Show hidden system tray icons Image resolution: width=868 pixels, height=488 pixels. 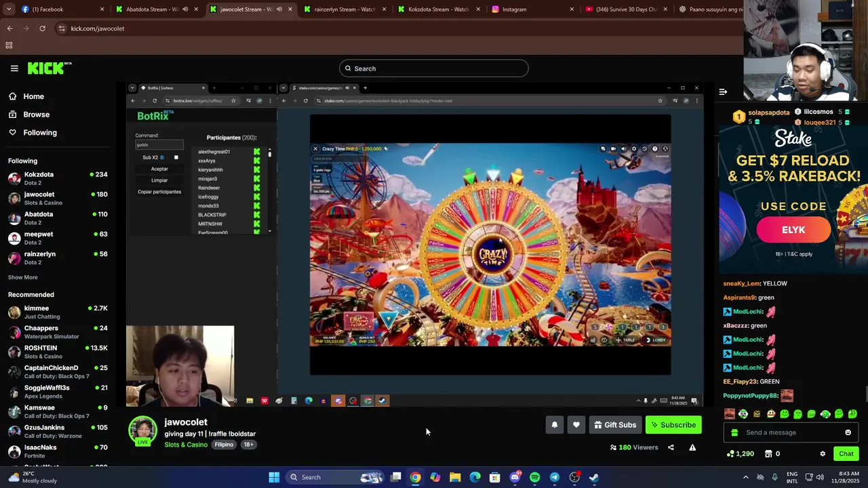[745, 477]
